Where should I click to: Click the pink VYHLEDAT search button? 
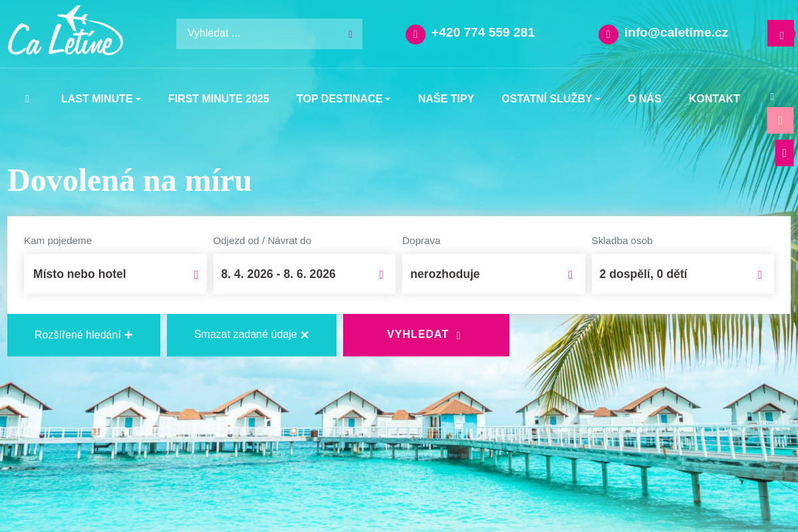(426, 335)
